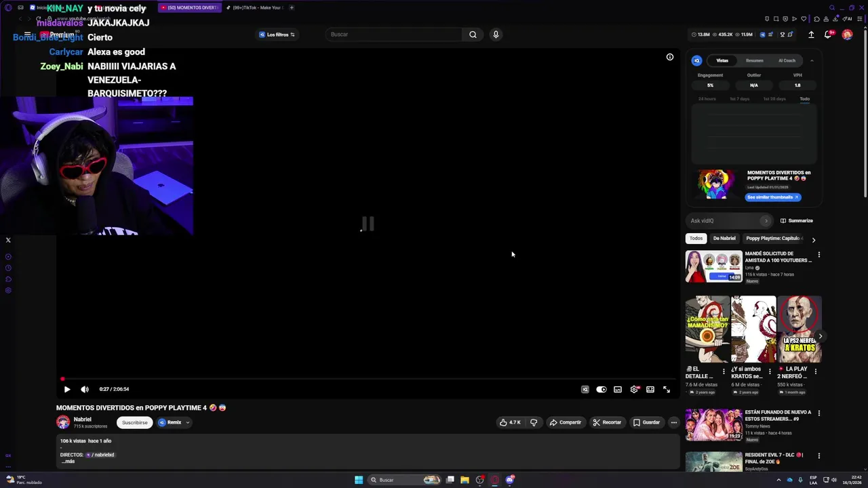This screenshot has width=868, height=488.
Task: Open the vidIQ player button
Action: [x=585, y=389]
